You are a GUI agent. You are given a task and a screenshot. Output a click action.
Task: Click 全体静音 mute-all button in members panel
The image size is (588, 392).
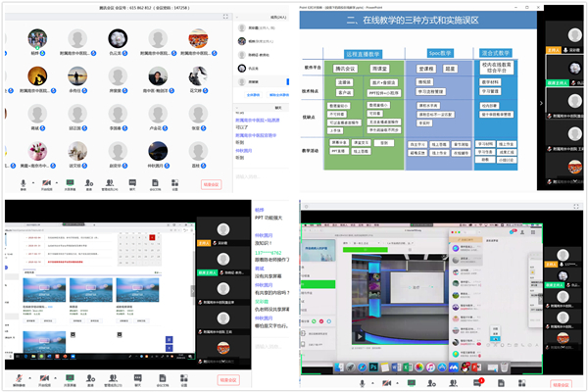252,96
